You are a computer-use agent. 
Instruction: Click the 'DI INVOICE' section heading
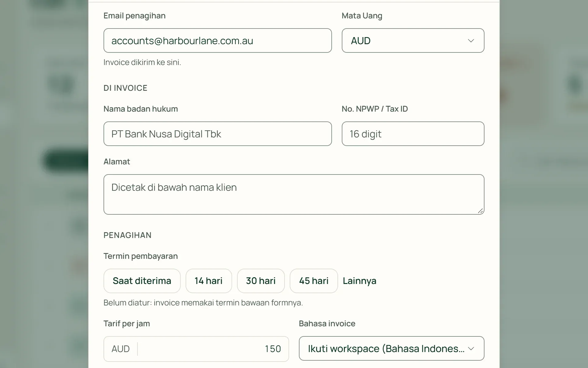pos(125,88)
